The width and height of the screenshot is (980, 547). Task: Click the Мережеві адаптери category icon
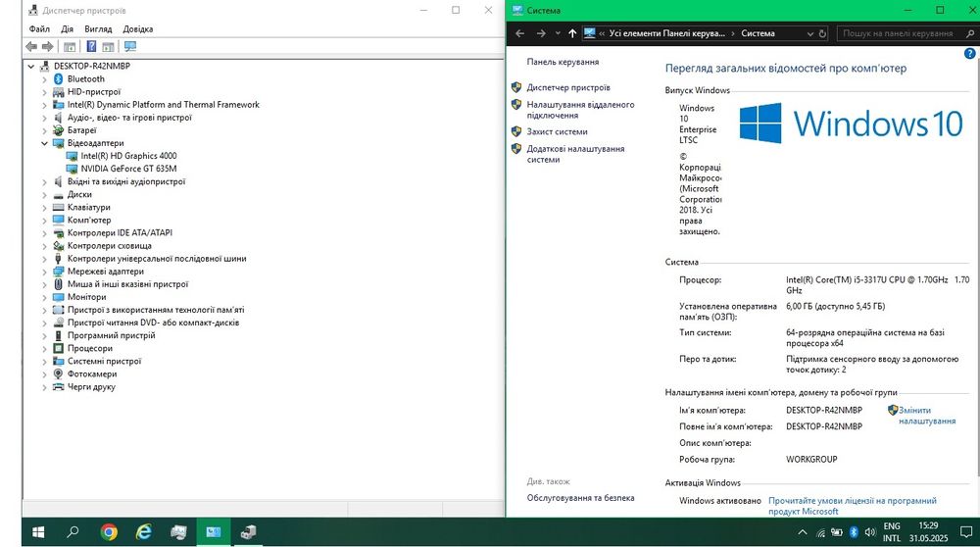coord(58,272)
